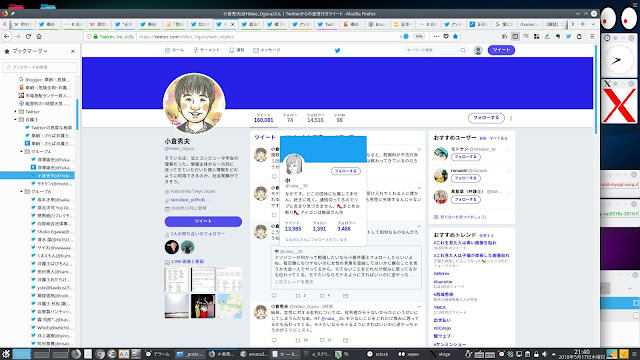Click the left-column ツイート button
Viewport: 640px width, 360px height.
[x=203, y=221]
